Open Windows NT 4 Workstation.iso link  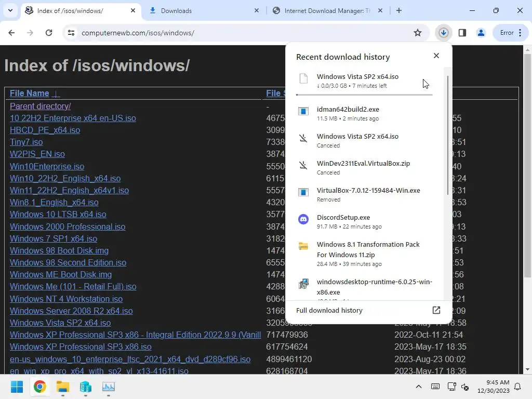66,299
